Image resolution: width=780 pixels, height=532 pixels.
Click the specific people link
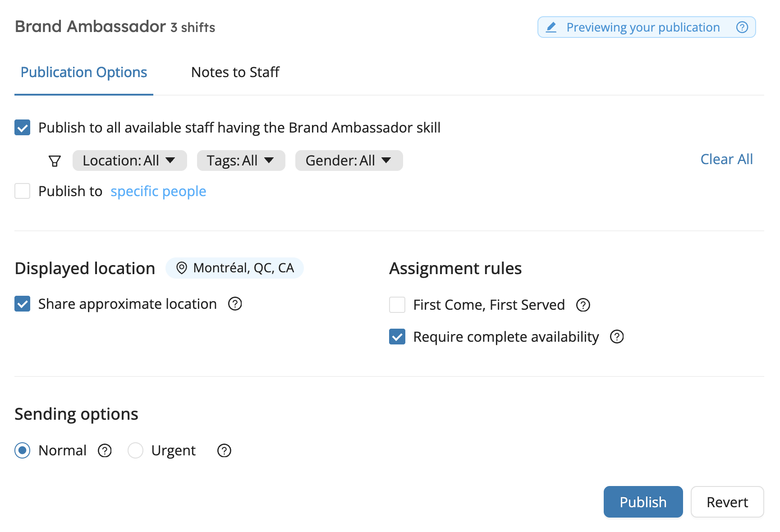point(158,192)
